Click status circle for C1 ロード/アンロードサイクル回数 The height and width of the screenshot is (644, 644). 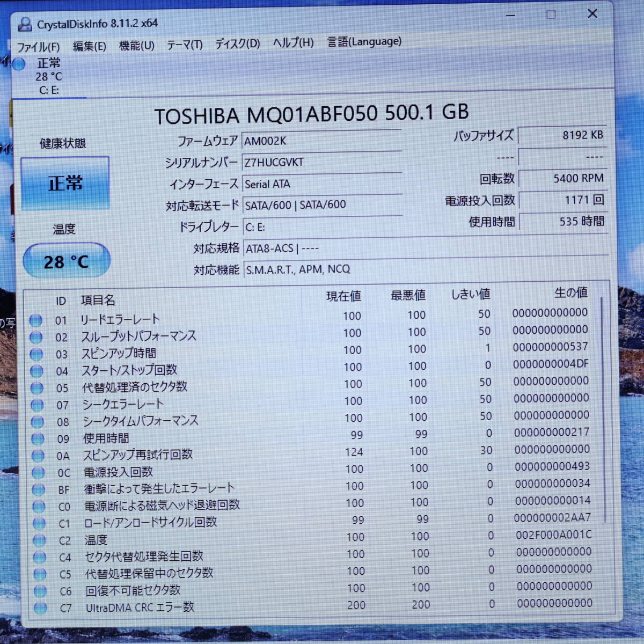(x=39, y=523)
